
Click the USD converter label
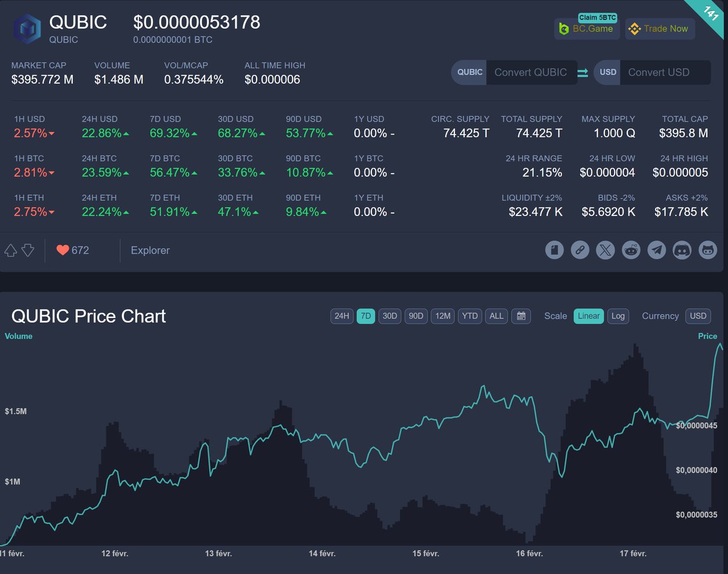(x=608, y=72)
